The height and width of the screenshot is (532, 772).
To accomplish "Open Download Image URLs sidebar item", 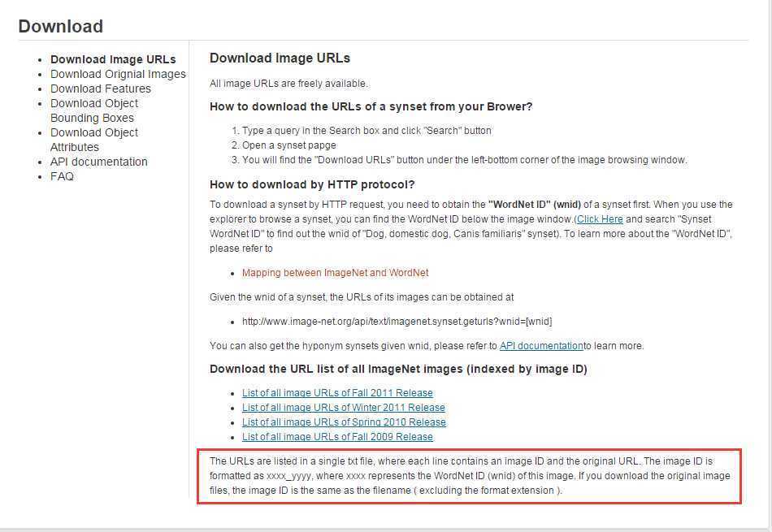I will [x=113, y=59].
